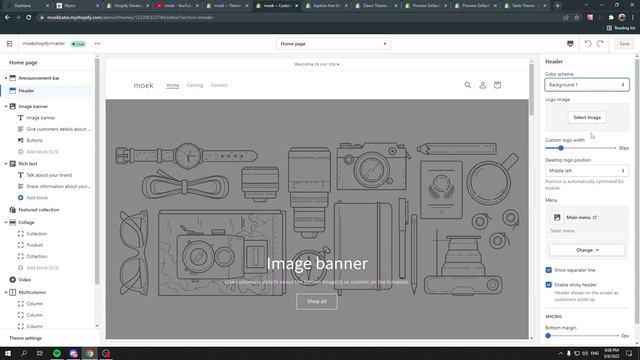Select 'Product' block under Collage
Screen dimensions: 640x360
[x=35, y=245]
